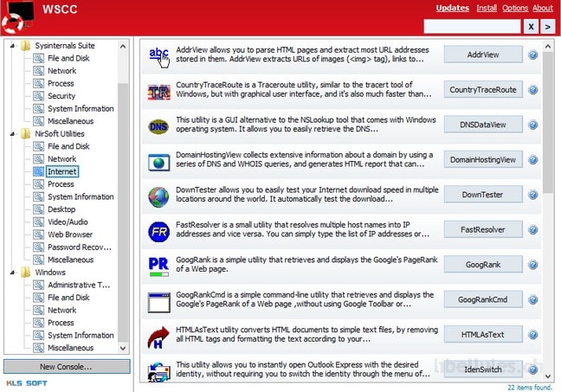Viewport: 561px width, 392px height.
Task: Open the Options menu
Action: click(515, 8)
